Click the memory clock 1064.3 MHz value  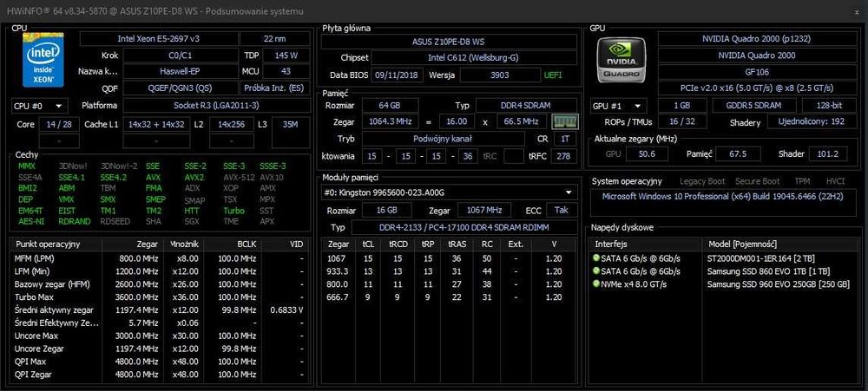coord(390,121)
